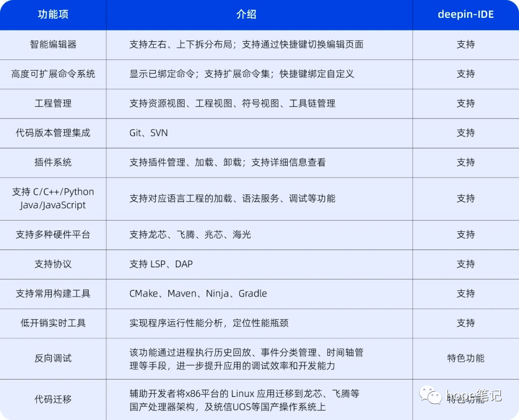Click the 该功能通过进程执行历史回放 description
The image size is (519, 420).
[246, 359]
